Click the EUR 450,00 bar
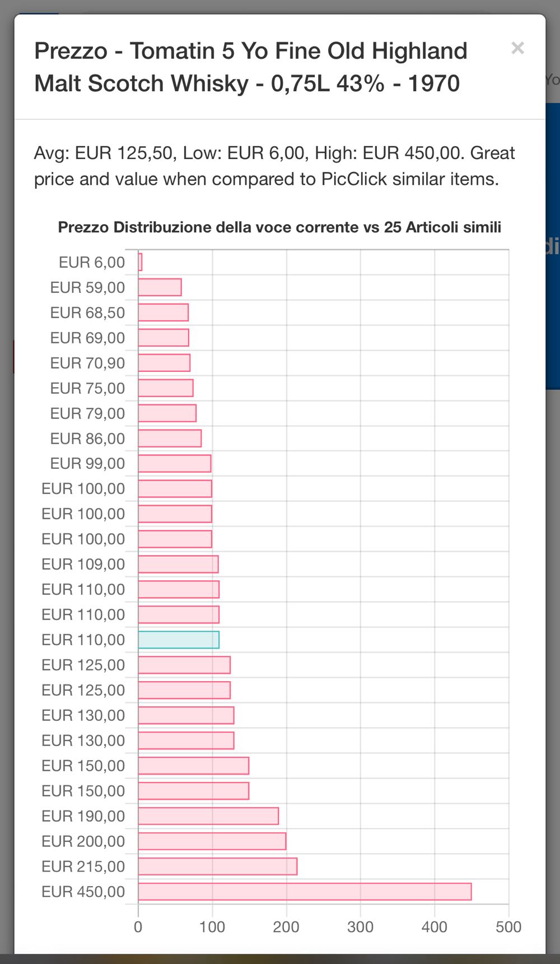This screenshot has width=560, height=964. coord(305,891)
